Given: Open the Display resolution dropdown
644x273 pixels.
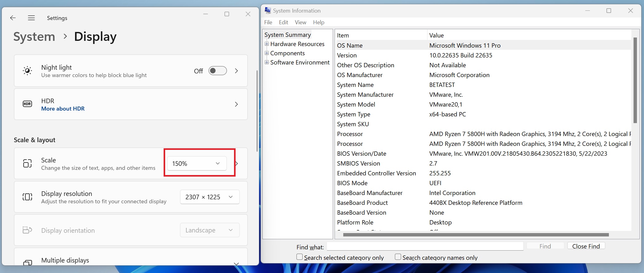Looking at the screenshot, I should pyautogui.click(x=210, y=197).
